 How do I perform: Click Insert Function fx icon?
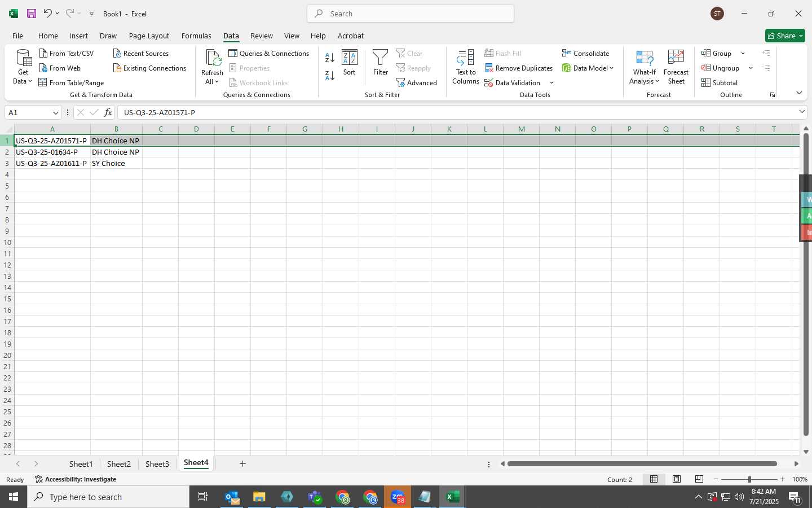(x=108, y=112)
